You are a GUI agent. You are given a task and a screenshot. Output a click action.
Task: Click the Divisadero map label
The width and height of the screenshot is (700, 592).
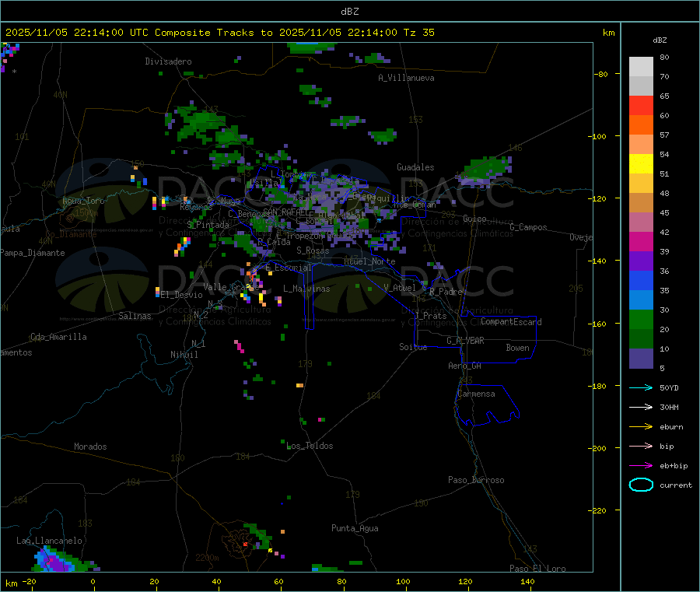(x=168, y=61)
